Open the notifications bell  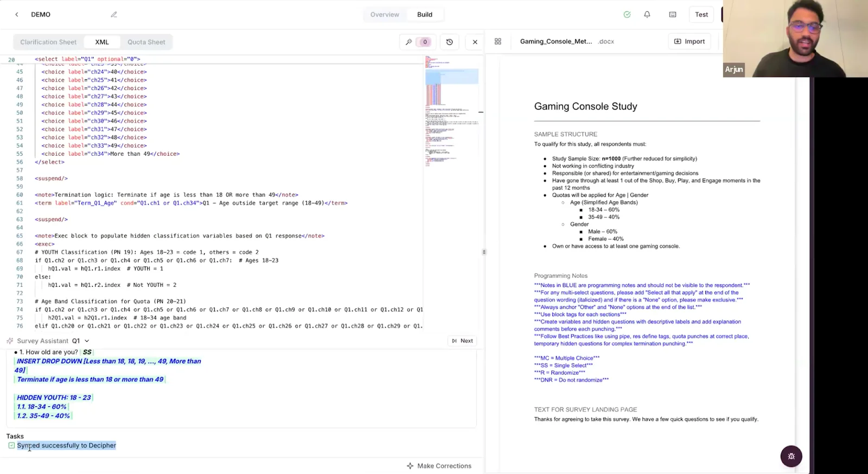647,15
